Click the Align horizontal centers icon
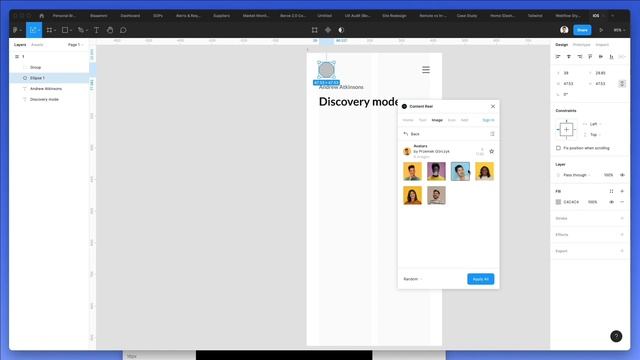This screenshot has height=360, width=640. 569,57
